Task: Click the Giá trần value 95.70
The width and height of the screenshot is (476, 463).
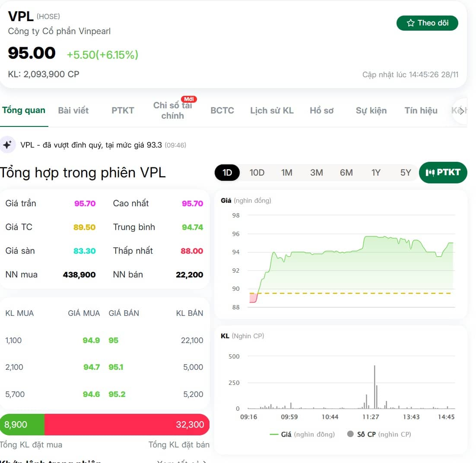Action: coord(85,204)
